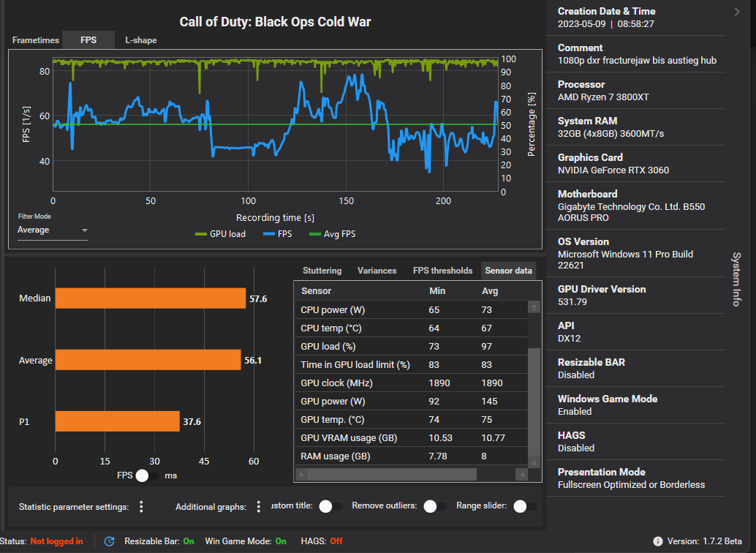The image size is (756, 553).
Task: Click sensor table scroll left arrow
Action: [302, 474]
